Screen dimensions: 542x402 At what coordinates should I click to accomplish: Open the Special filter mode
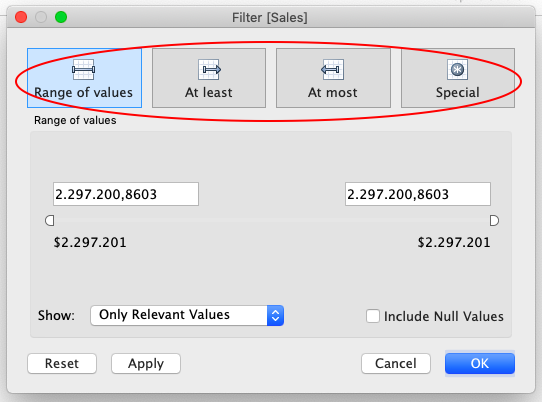[458, 78]
